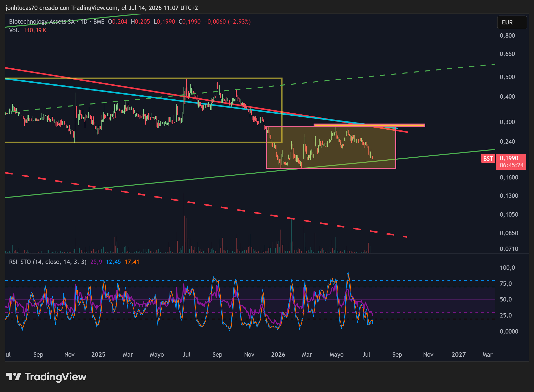
Task: Select the RSI value 25,9 in legend
Action: click(x=96, y=262)
